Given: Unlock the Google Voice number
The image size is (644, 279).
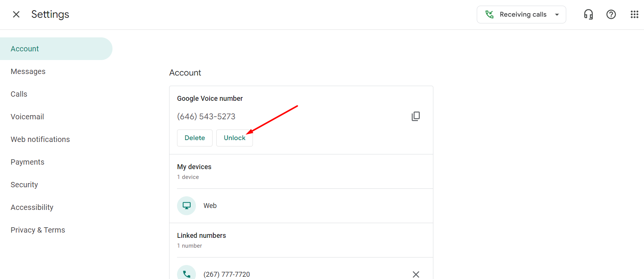Looking at the screenshot, I should click(x=234, y=138).
